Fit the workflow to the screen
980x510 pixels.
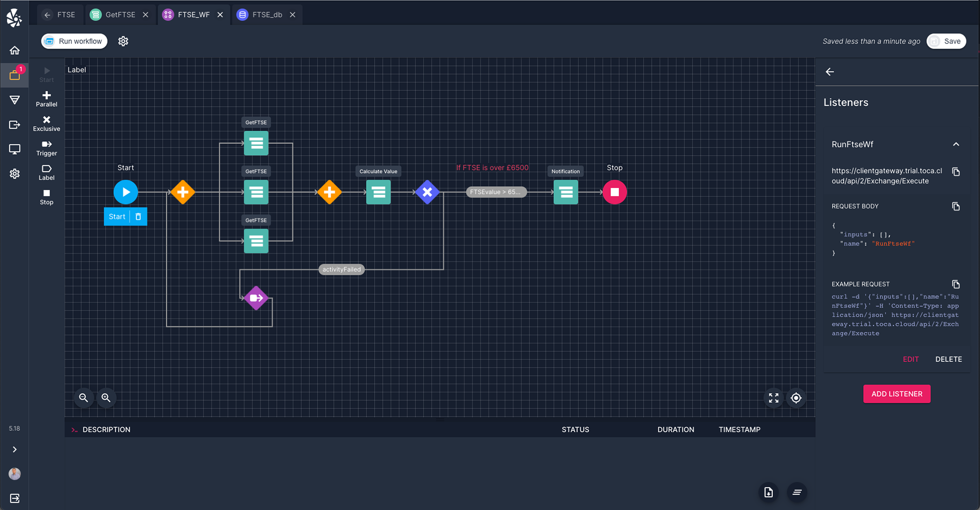(773, 398)
